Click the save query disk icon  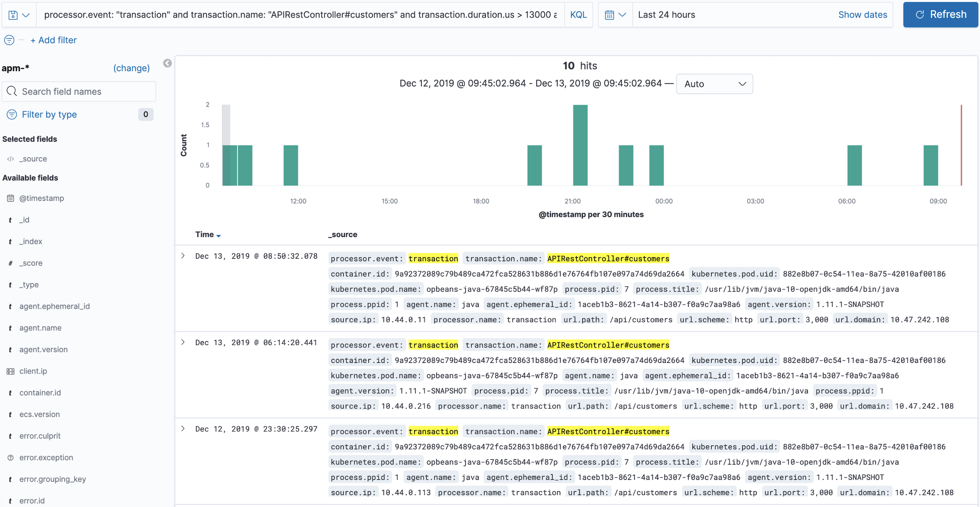pos(13,14)
